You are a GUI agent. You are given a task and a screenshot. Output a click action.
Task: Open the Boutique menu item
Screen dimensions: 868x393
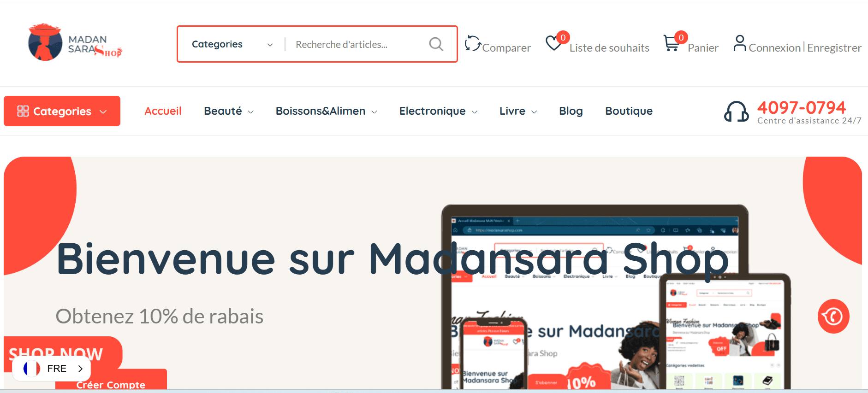pos(629,111)
